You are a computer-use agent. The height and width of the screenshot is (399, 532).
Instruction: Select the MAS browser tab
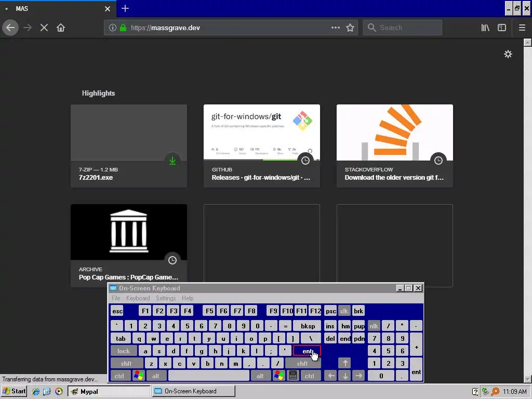(x=58, y=9)
